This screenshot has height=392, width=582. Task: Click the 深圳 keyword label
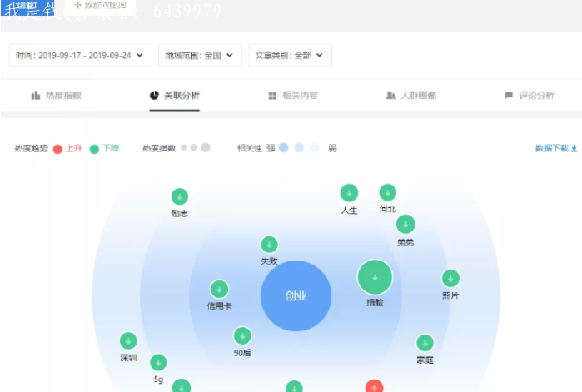point(128,358)
